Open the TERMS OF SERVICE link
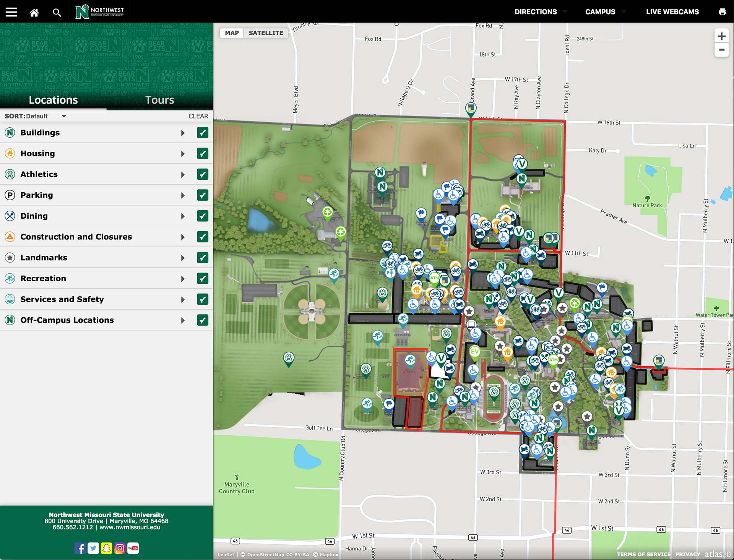This screenshot has height=560, width=734. [643, 554]
